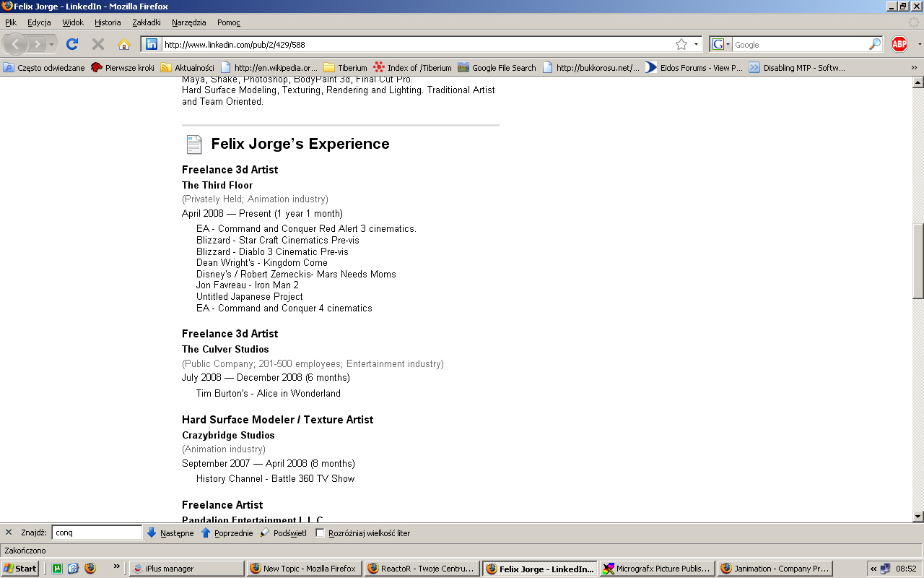
Task: Click the Back navigation arrow
Action: point(16,44)
